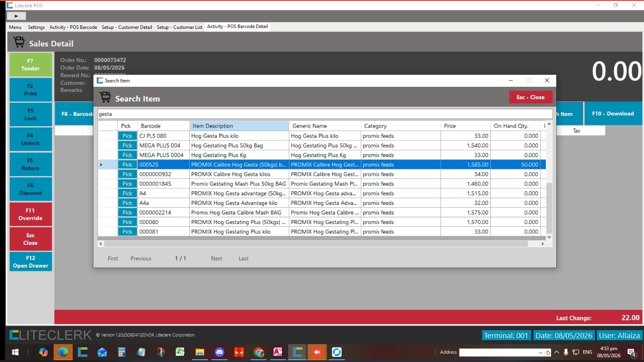Open AnyDesk from the taskbar

317,352
